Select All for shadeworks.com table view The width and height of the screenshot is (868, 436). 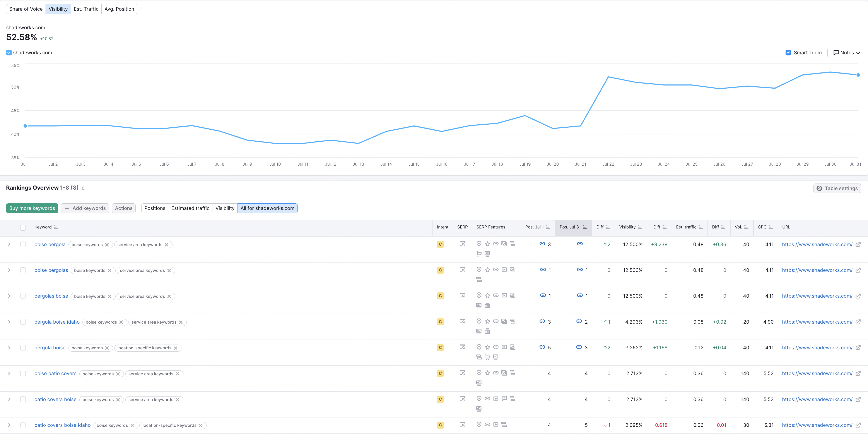(x=267, y=208)
